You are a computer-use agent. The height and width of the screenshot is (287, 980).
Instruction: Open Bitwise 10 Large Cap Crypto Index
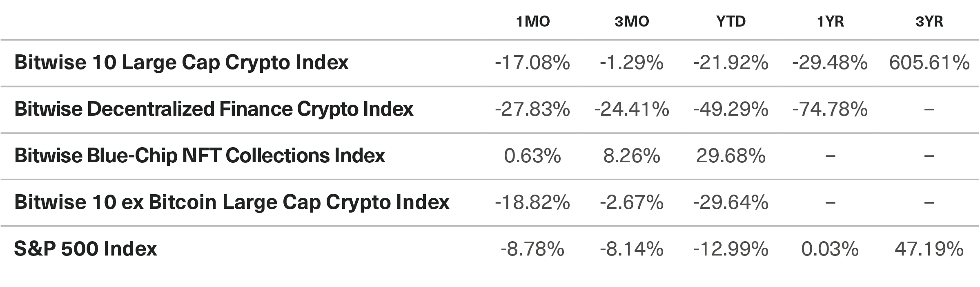[181, 63]
